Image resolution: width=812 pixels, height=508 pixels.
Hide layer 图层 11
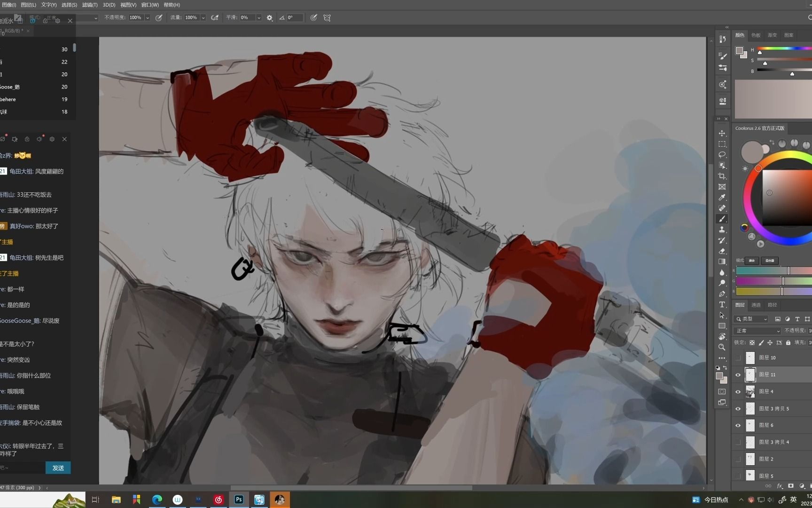[738, 375]
